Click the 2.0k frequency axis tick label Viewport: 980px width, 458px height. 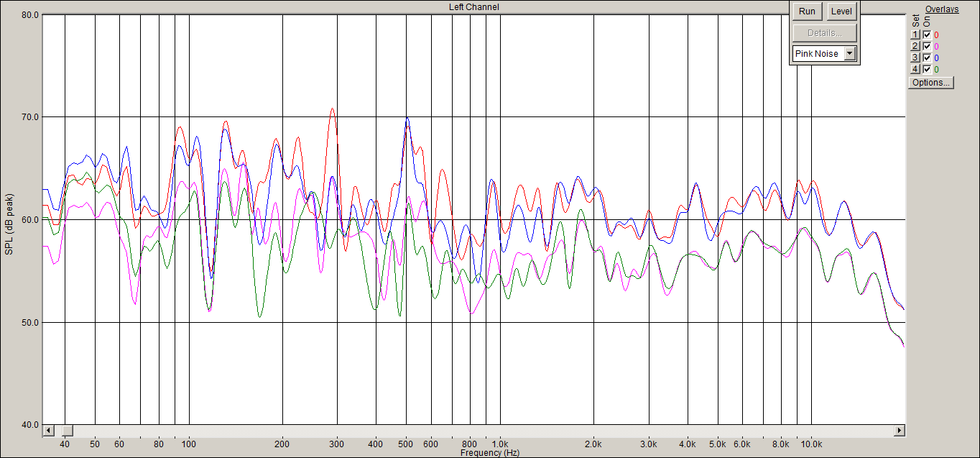[x=593, y=444]
